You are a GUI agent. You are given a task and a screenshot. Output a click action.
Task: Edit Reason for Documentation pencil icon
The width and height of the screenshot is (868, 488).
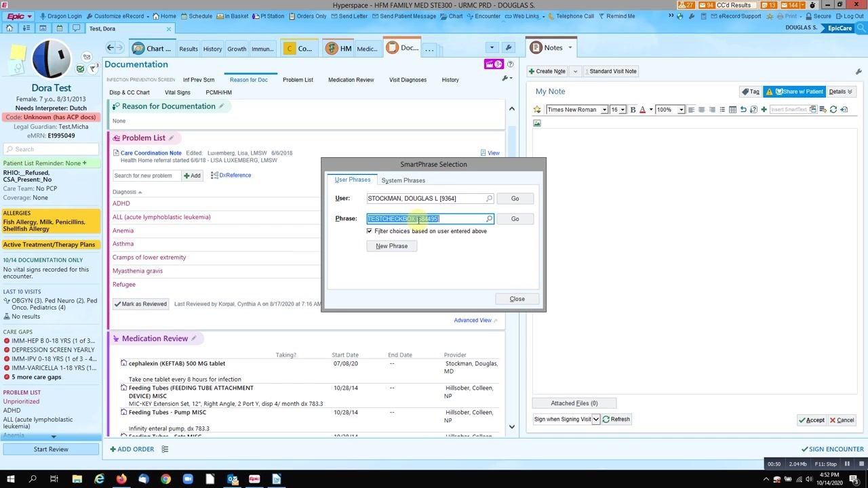pos(221,106)
